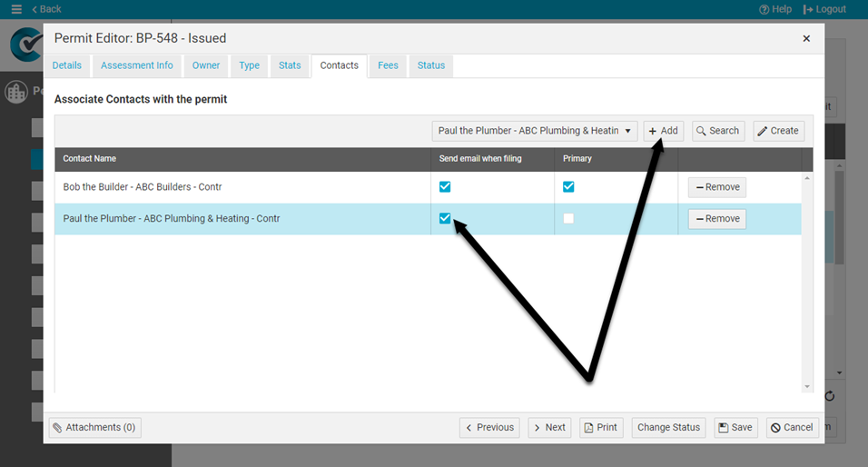Click the refresh icon behind the dialog
Screen dimensions: 868x467
click(x=830, y=396)
